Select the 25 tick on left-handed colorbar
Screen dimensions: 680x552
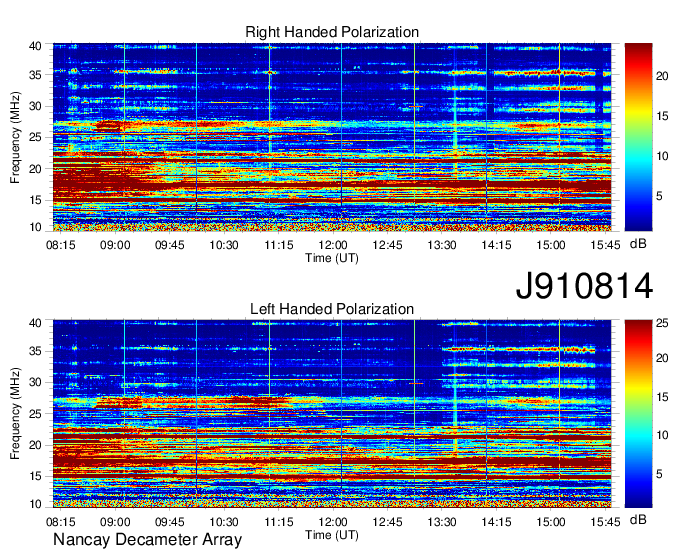(662, 323)
